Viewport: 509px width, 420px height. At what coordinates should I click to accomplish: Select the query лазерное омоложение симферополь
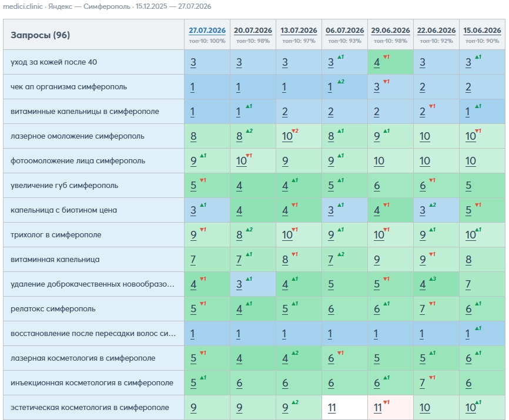click(x=78, y=136)
